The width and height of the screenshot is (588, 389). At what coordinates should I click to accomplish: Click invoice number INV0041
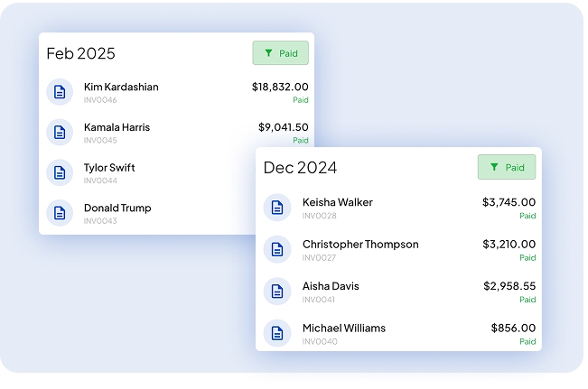(318, 300)
